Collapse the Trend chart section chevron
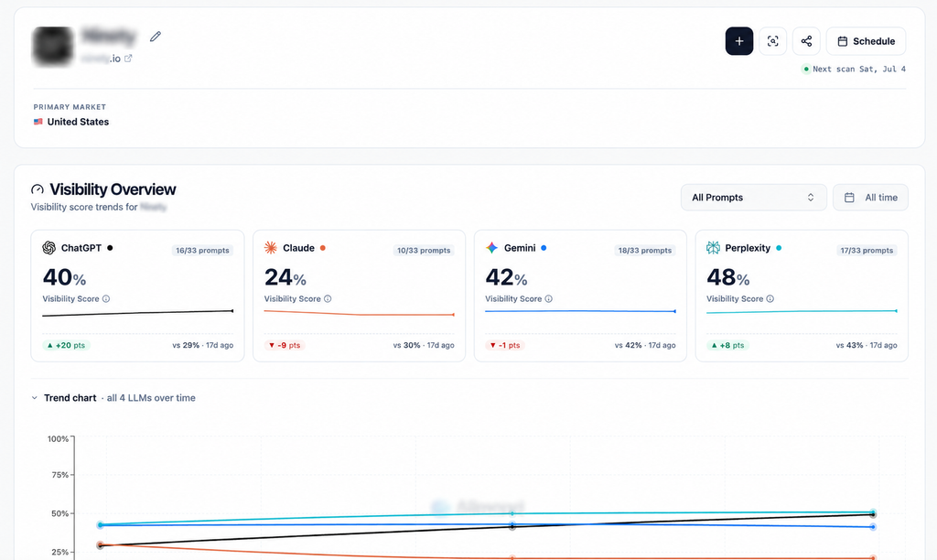Screen dimensions: 937x560 pyautogui.click(x=35, y=397)
